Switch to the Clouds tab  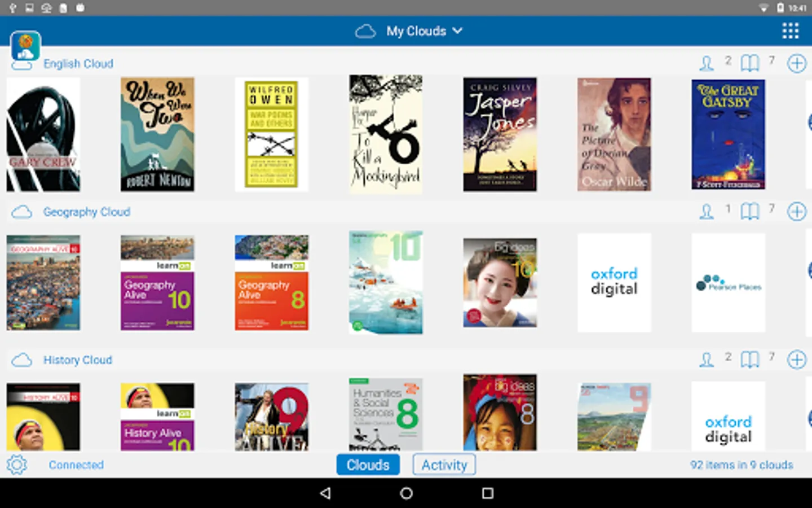368,465
